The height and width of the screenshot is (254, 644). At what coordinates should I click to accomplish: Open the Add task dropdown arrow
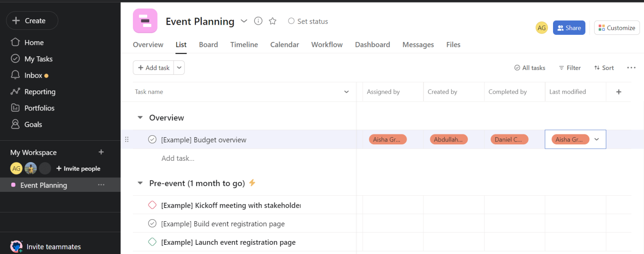[x=179, y=68]
